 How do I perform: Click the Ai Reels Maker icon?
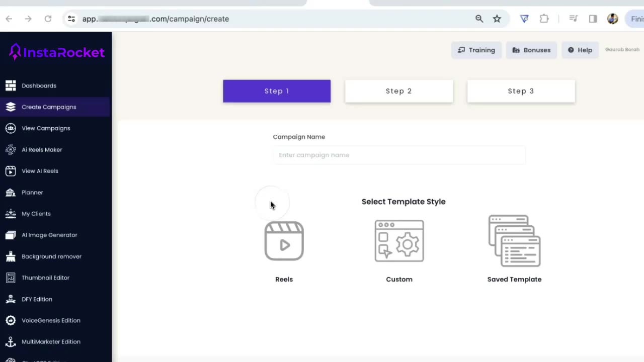[x=11, y=150]
